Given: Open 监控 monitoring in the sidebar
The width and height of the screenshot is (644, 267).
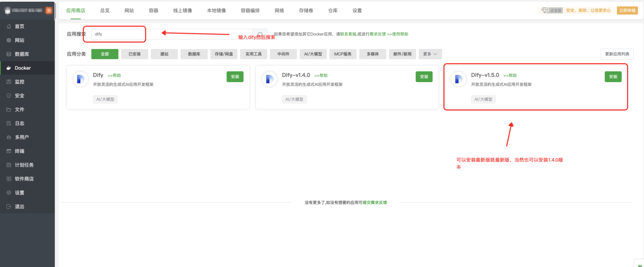Looking at the screenshot, I should click(x=19, y=82).
